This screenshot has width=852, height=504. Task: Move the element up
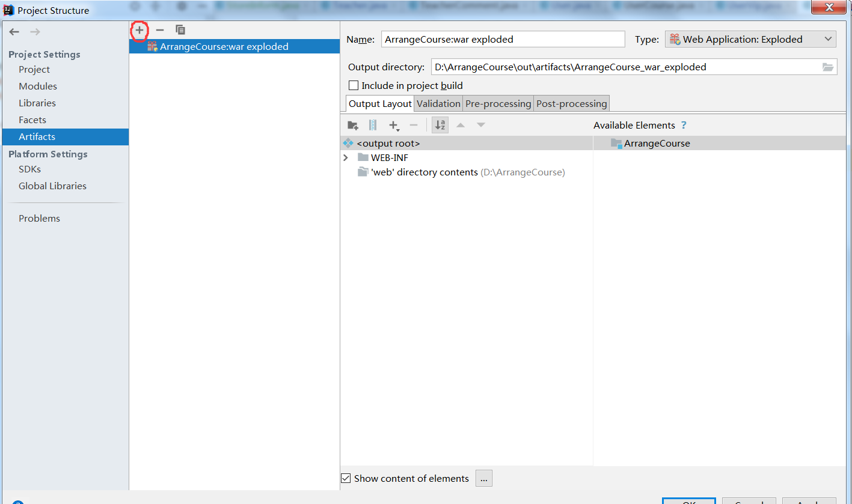coord(461,125)
